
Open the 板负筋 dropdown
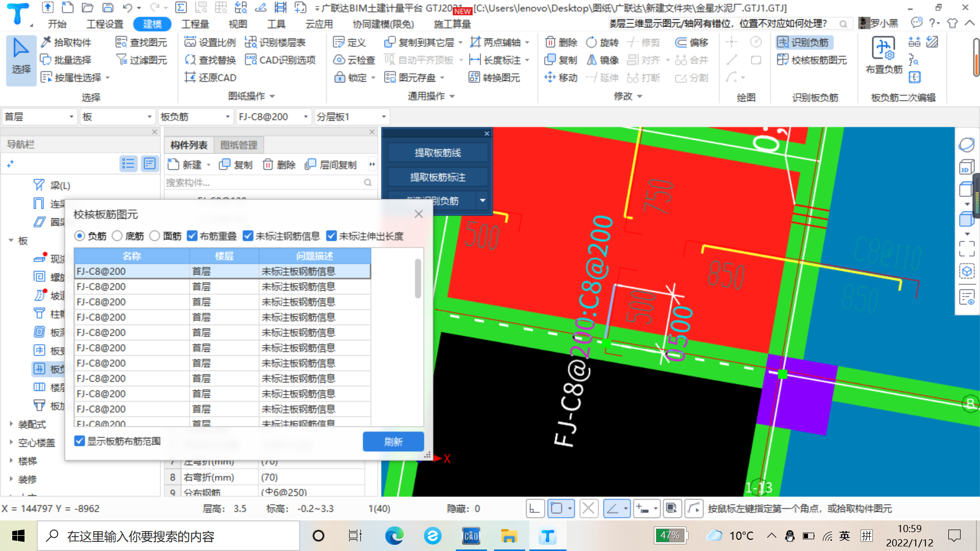[195, 117]
